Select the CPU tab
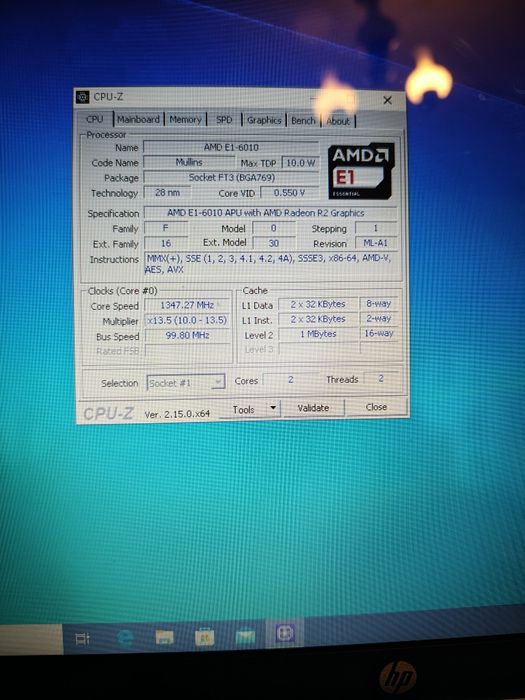This screenshot has width=525, height=700. pos(95,119)
